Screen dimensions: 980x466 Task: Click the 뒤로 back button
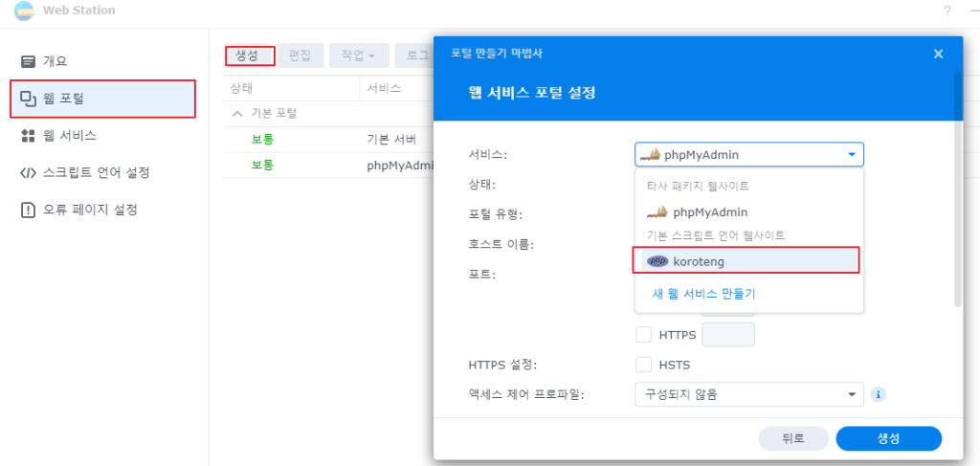793,438
